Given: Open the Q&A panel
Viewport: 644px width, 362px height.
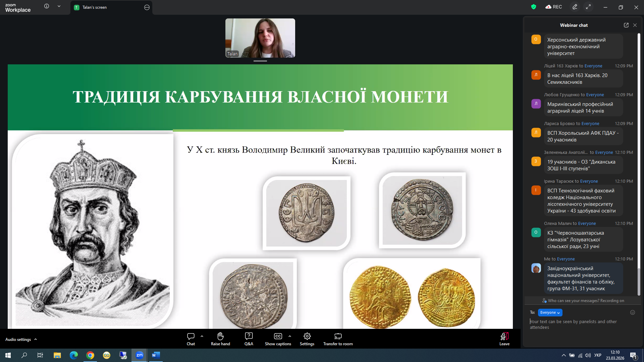Looking at the screenshot, I should (249, 336).
